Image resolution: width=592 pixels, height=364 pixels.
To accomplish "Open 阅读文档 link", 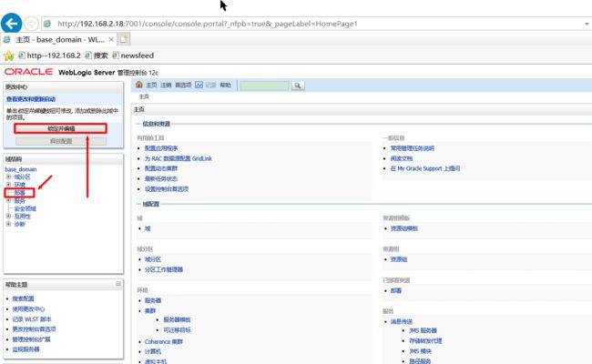I will [402, 158].
